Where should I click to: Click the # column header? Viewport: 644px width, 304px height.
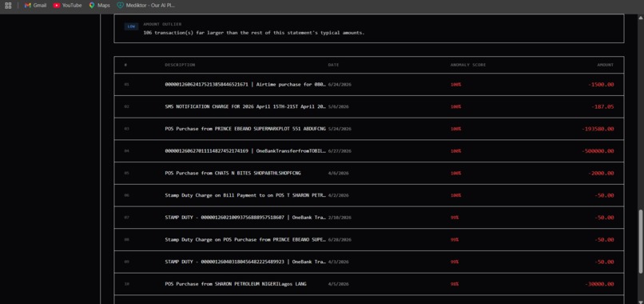point(125,65)
